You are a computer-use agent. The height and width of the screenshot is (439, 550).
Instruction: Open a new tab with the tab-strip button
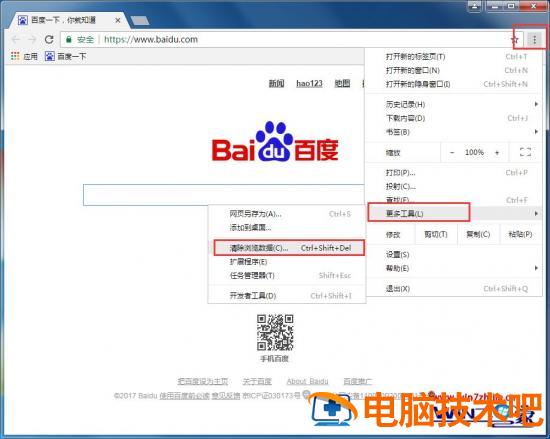coord(141,21)
